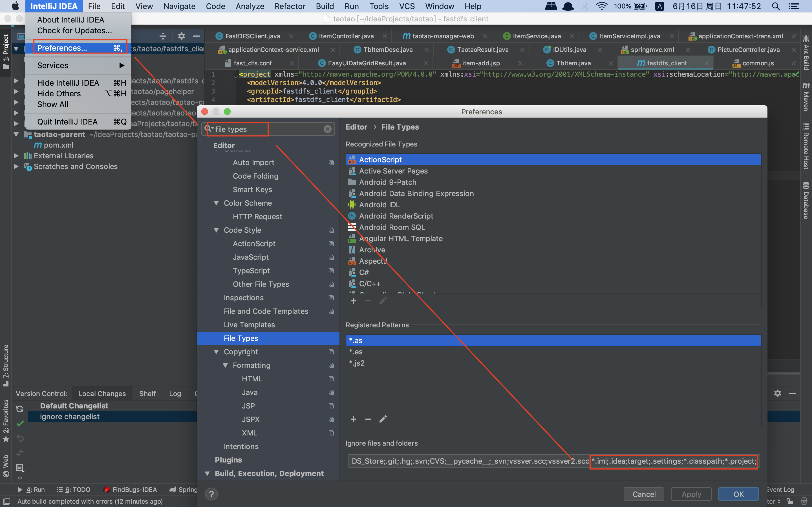Collapse the Color Scheme tree node
The image size is (812, 507).
point(217,203)
